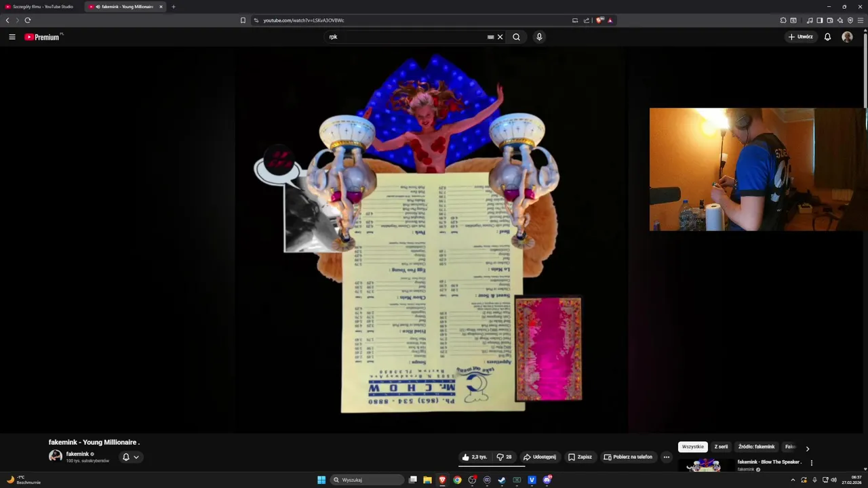
Task: Open picture-in-picture / cast icon in address bar
Action: (575, 20)
